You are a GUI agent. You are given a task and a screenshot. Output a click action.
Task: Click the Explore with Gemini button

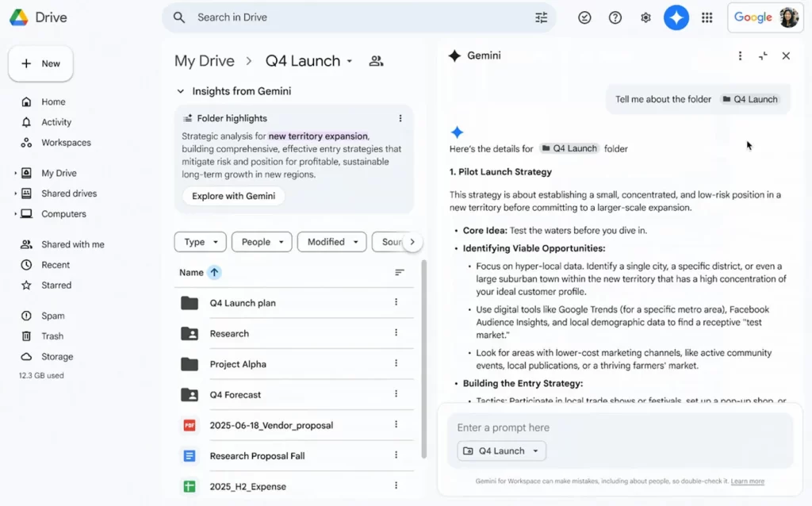point(233,196)
